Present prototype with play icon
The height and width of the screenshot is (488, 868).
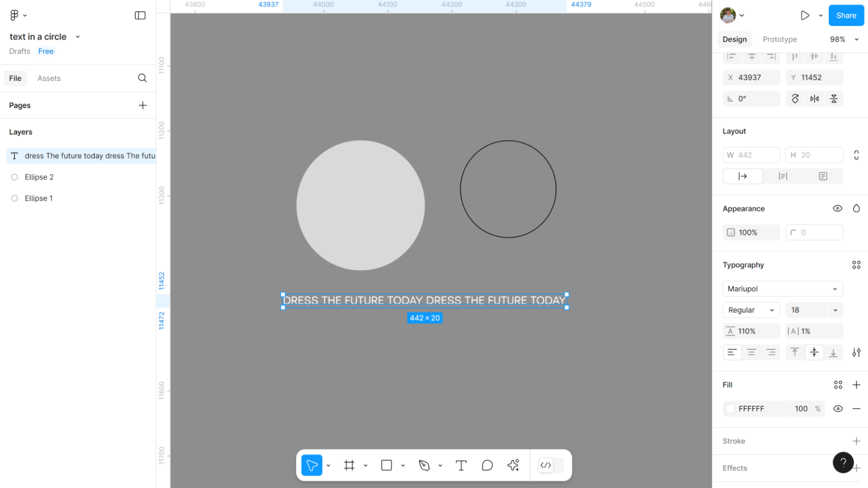point(805,16)
